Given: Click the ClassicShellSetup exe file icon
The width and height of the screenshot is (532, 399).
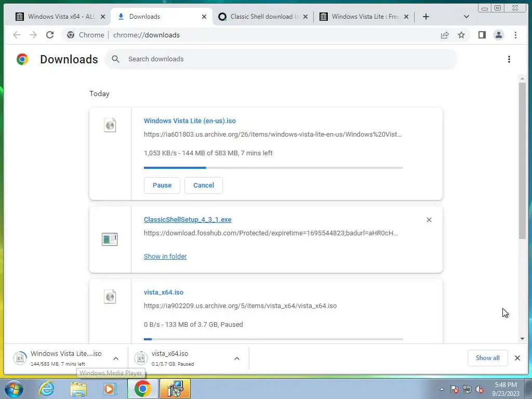Looking at the screenshot, I should (x=110, y=239).
